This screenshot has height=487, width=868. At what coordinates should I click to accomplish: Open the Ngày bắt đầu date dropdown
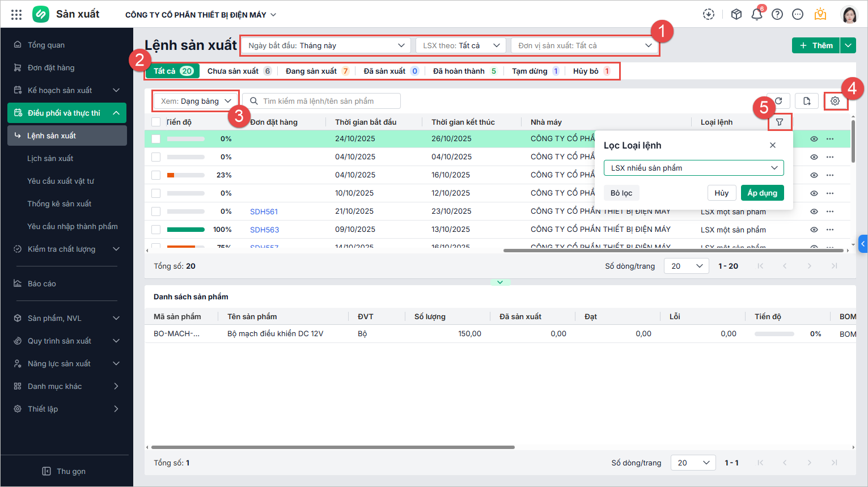pos(325,45)
